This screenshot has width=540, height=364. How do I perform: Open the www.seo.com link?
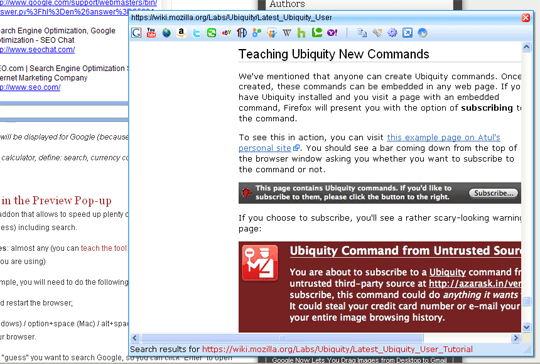(30, 87)
